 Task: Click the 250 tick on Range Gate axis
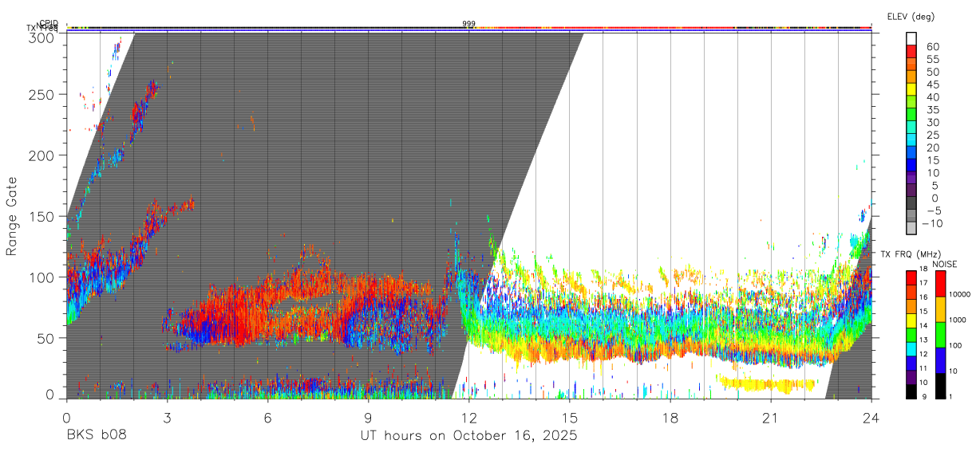point(41,94)
